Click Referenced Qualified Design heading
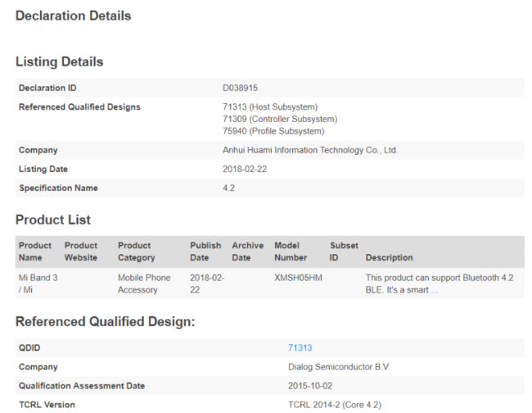Viewport: 532px width, 413px height. 106,322
